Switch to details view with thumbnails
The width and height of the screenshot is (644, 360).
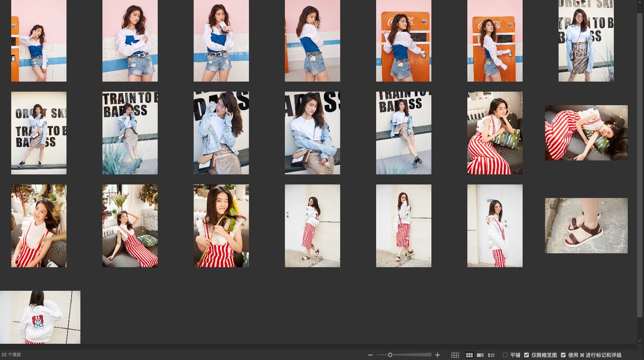(480, 355)
